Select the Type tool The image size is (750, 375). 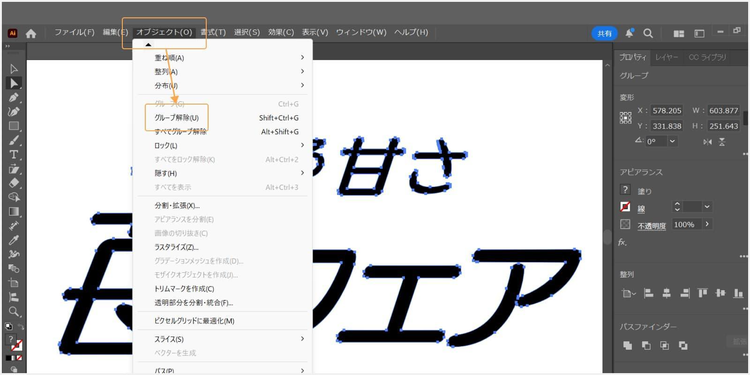[14, 154]
